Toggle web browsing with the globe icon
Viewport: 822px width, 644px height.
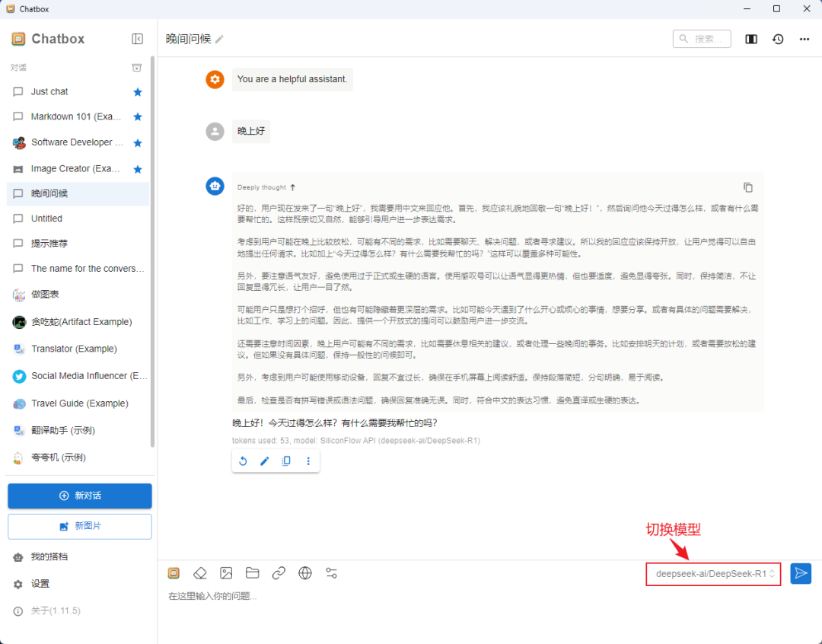coord(305,573)
